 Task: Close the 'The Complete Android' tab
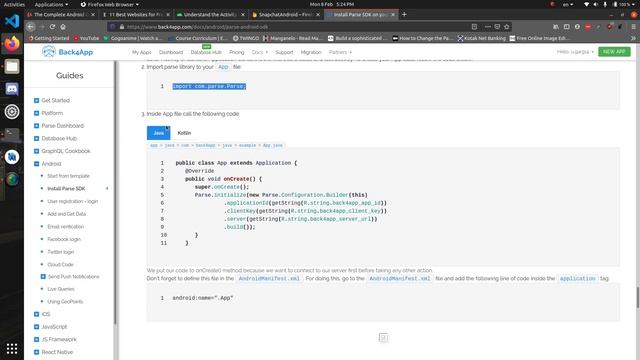pyautogui.click(x=93, y=14)
